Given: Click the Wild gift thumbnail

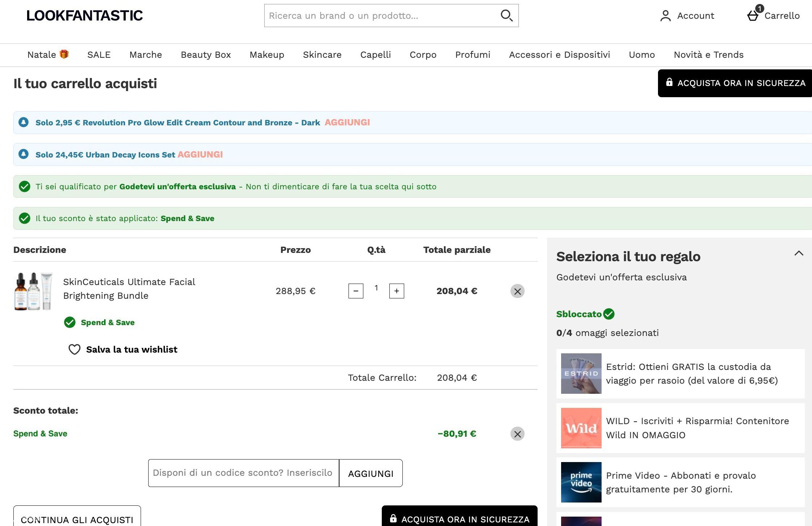Looking at the screenshot, I should (x=581, y=428).
